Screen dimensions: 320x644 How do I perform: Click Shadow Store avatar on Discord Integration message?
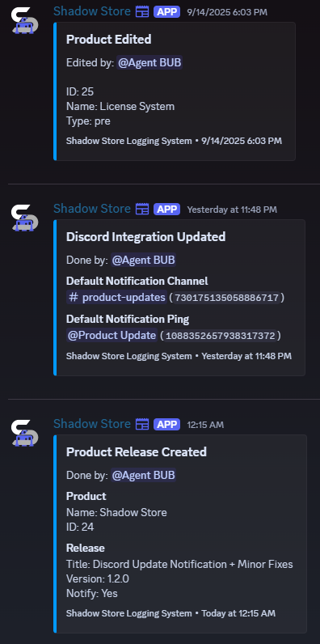tap(24, 218)
